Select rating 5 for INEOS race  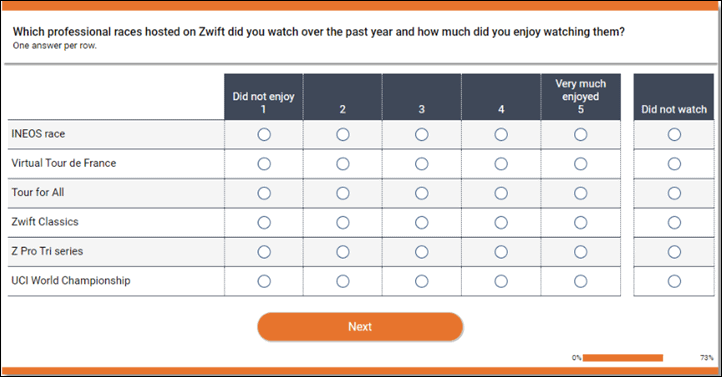(x=580, y=134)
